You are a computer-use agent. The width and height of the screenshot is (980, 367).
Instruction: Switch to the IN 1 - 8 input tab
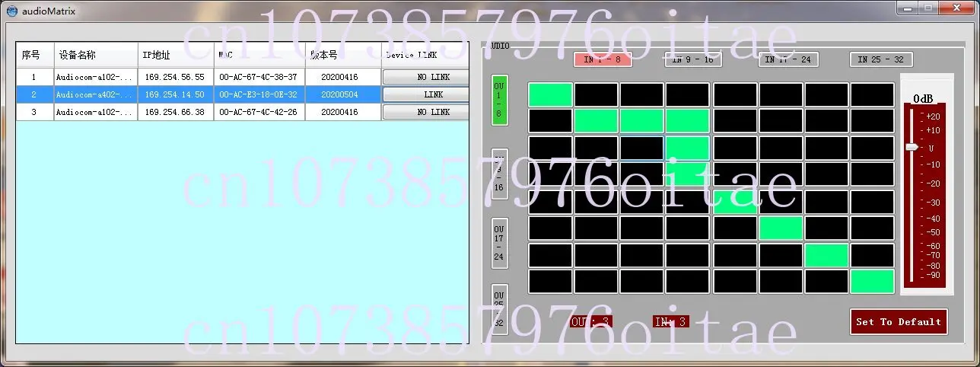click(x=603, y=59)
